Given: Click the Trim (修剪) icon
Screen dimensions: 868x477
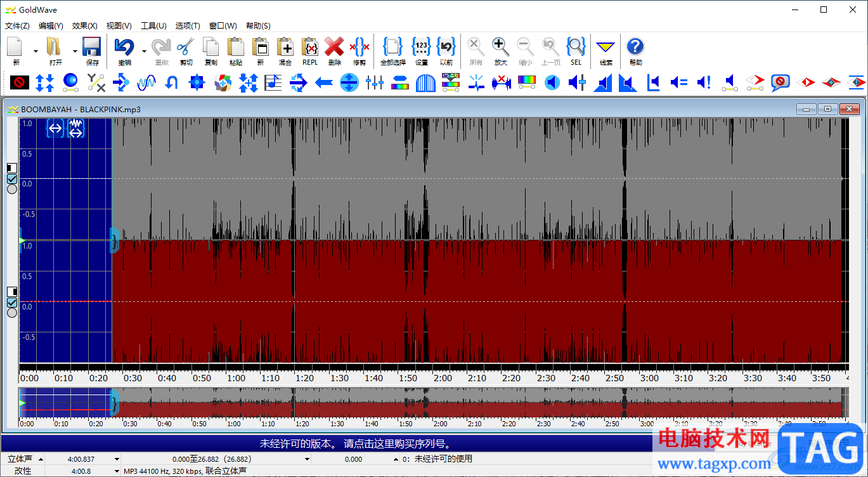Looking at the screenshot, I should 360,48.
